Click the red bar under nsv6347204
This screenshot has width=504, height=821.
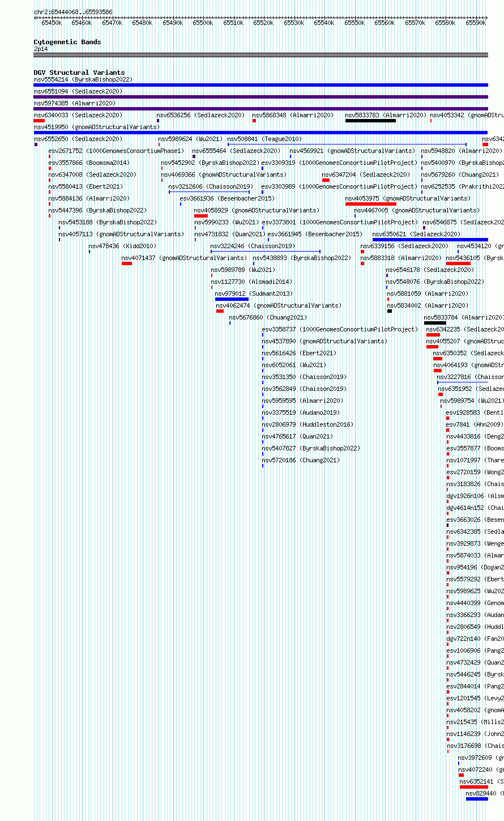coord(326,180)
